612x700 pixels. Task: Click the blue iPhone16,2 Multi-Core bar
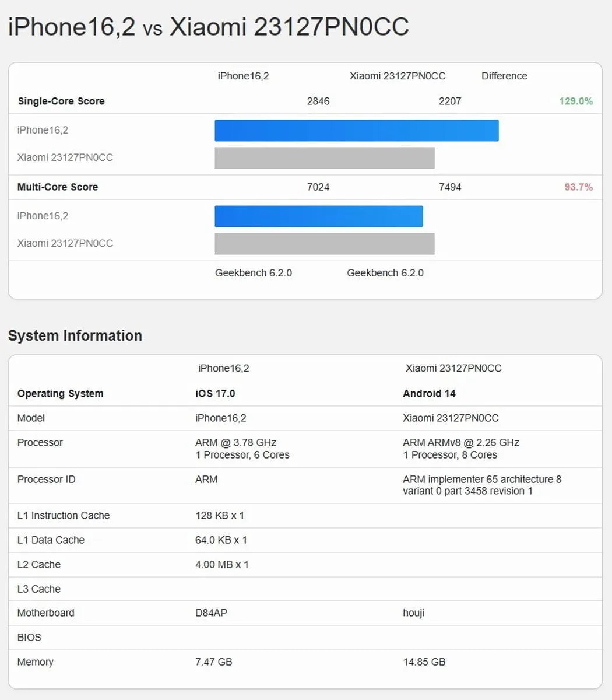(318, 216)
